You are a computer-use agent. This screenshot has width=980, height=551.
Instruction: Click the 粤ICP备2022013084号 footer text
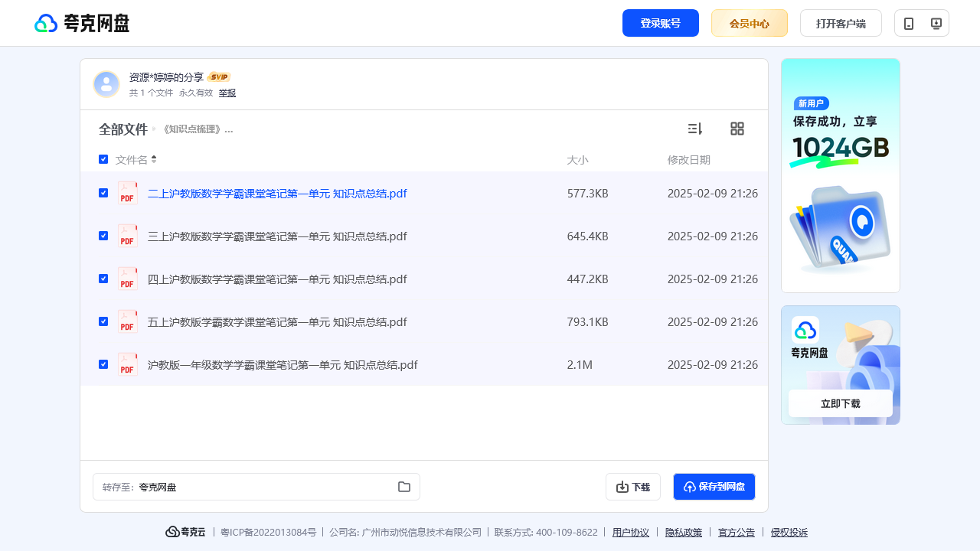pyautogui.click(x=268, y=532)
